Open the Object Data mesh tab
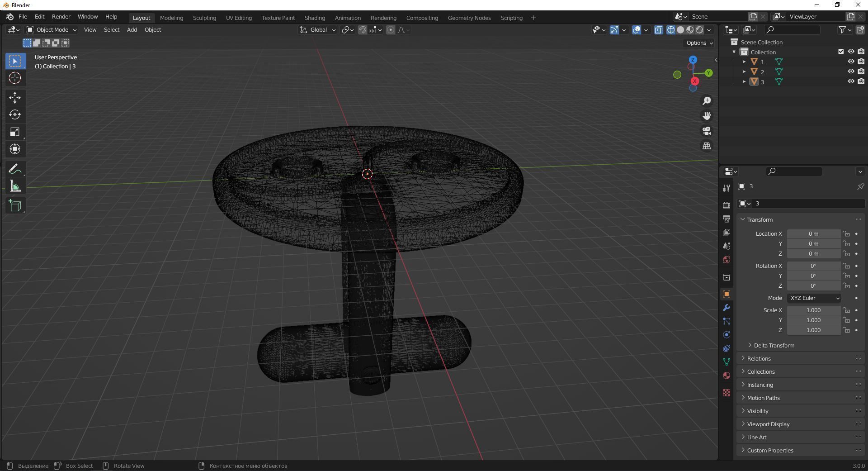The width and height of the screenshot is (868, 471). 726,362
